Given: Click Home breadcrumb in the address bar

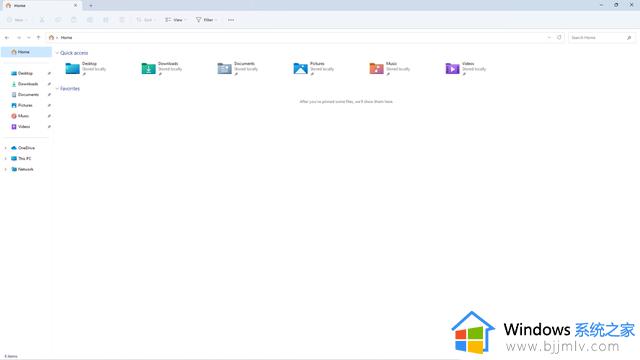Looking at the screenshot, I should [x=67, y=38].
